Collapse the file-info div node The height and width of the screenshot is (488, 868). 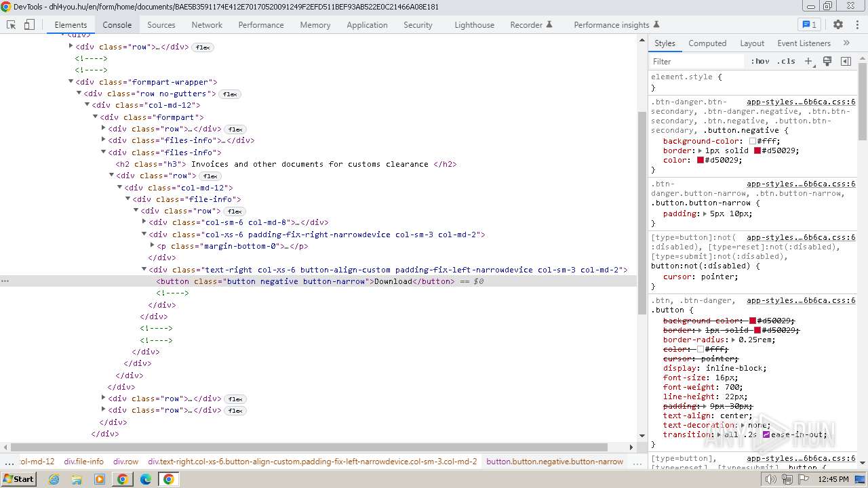127,199
